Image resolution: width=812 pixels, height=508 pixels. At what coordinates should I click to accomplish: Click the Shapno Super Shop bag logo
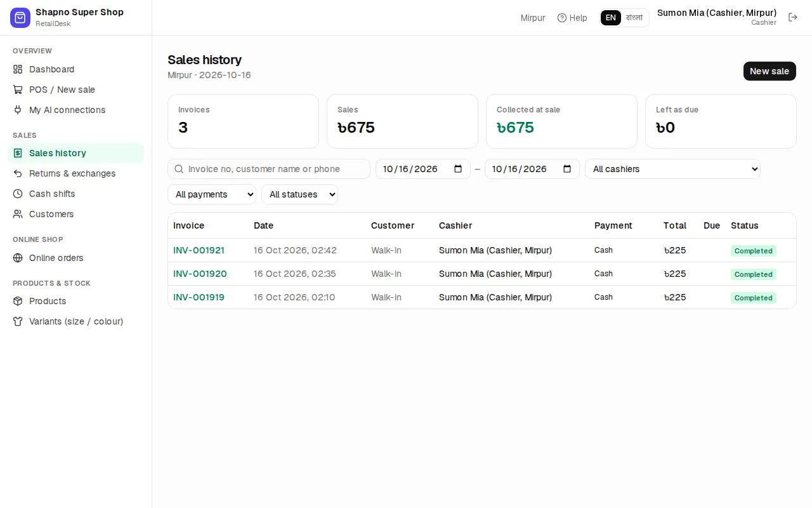pyautogui.click(x=20, y=18)
